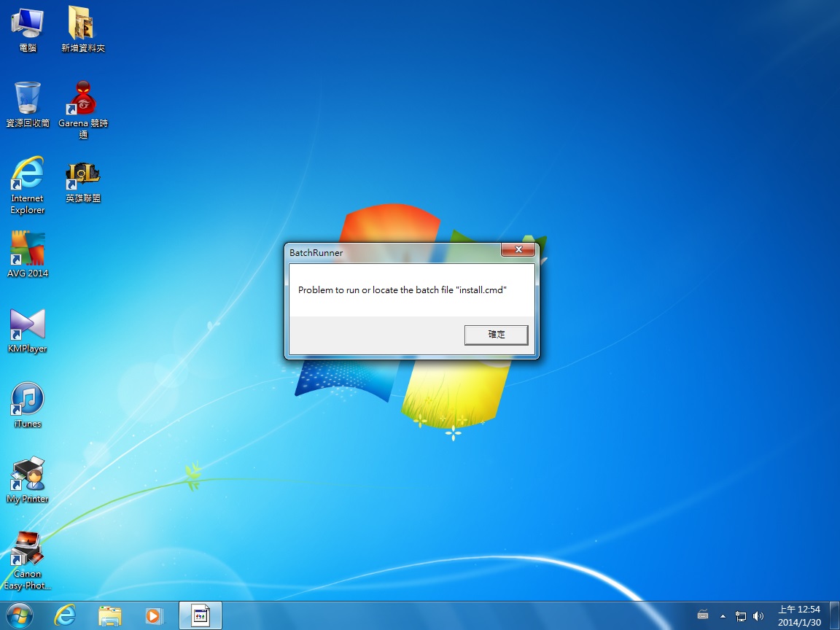Select the Internet Explorer desktop shortcut

27,185
